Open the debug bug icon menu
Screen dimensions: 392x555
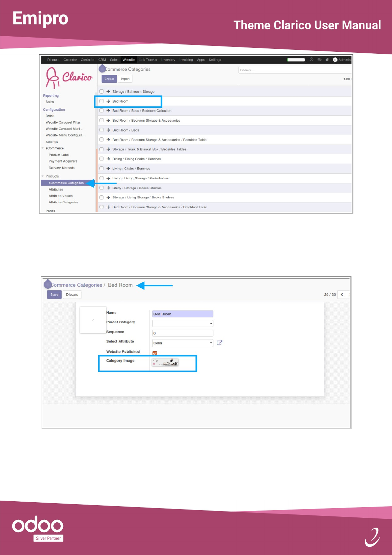[x=327, y=60]
